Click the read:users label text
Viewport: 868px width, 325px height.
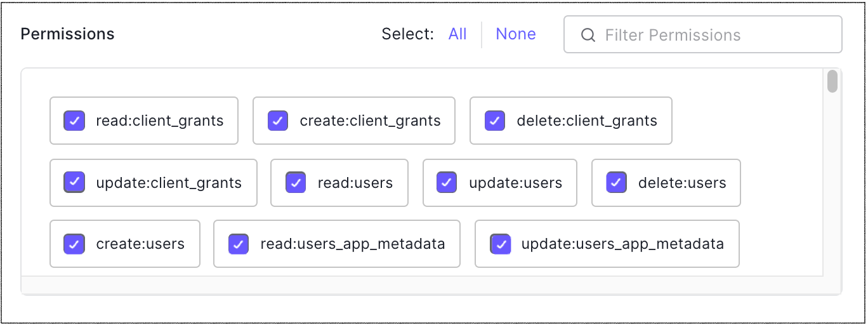[355, 183]
